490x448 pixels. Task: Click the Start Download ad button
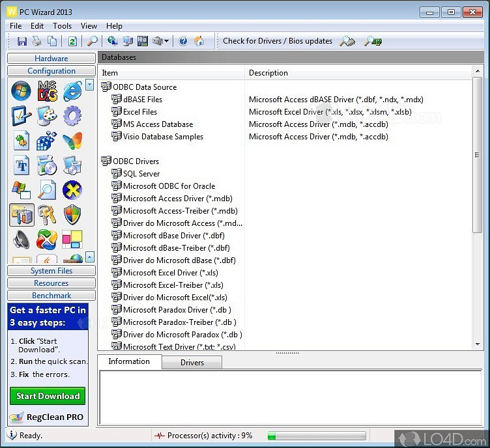[x=48, y=396]
